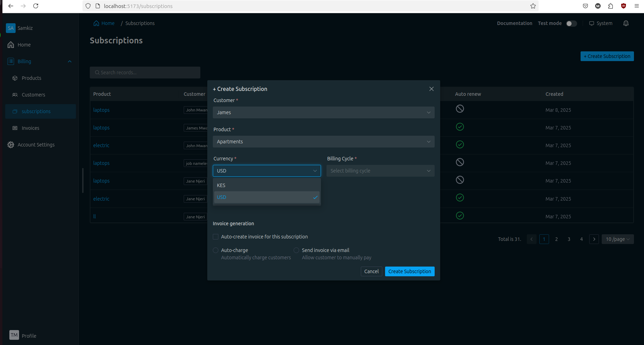Click the TM Profile avatar
The height and width of the screenshot is (345, 644).
[x=14, y=335]
